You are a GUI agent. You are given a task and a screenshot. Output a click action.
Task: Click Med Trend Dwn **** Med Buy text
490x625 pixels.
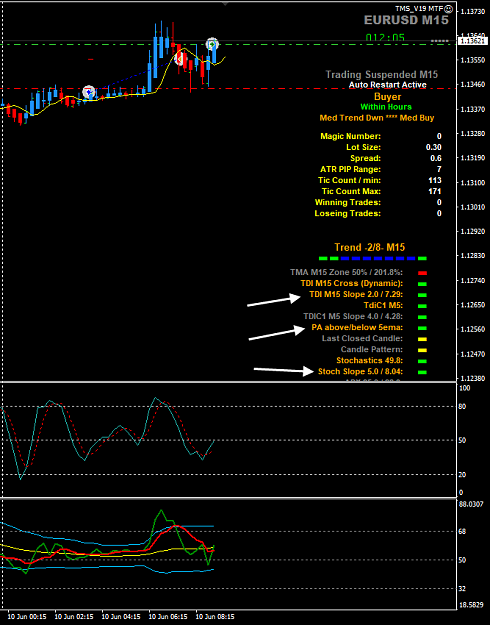[x=377, y=118]
